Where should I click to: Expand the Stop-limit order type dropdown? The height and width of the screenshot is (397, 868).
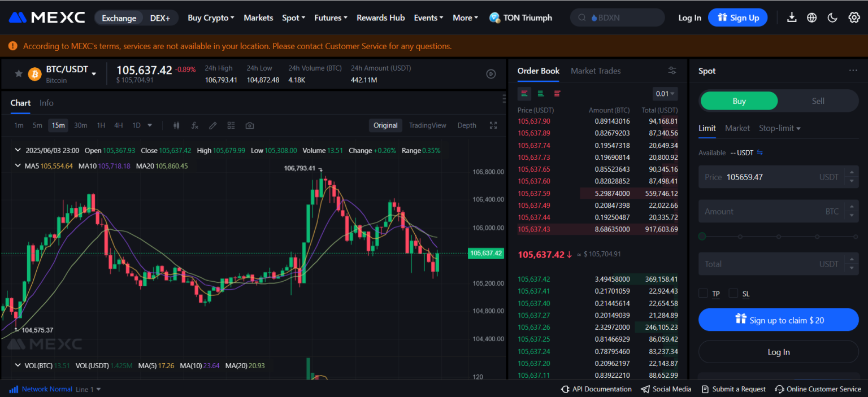[779, 128]
